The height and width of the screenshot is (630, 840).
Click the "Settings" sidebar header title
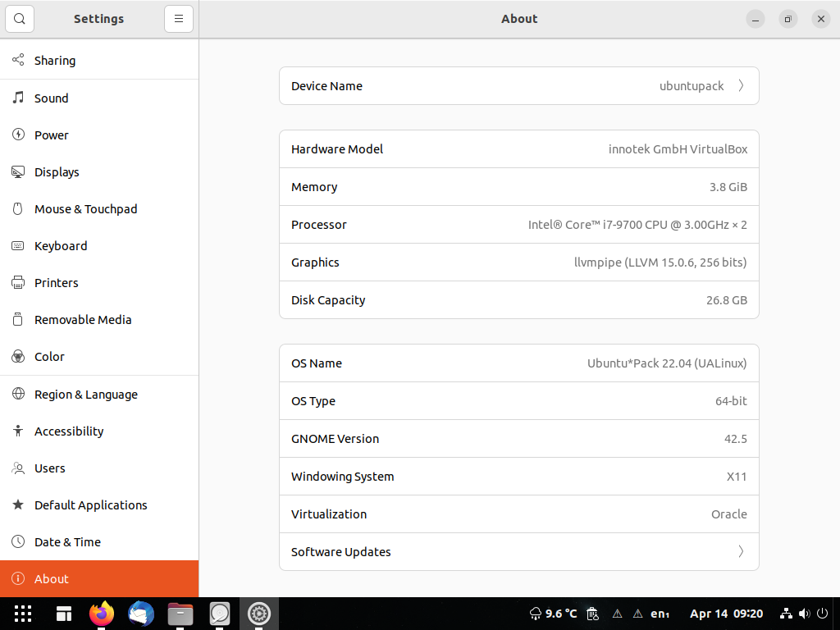point(98,19)
